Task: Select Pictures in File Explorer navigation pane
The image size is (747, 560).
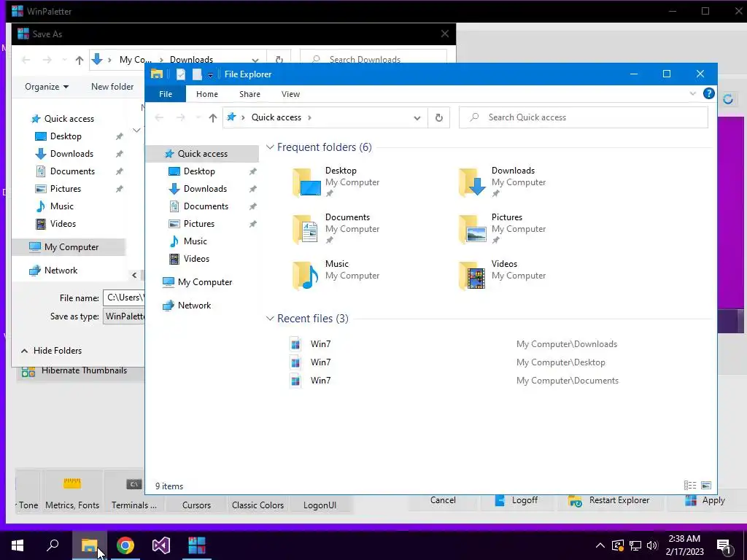Action: [x=198, y=224]
